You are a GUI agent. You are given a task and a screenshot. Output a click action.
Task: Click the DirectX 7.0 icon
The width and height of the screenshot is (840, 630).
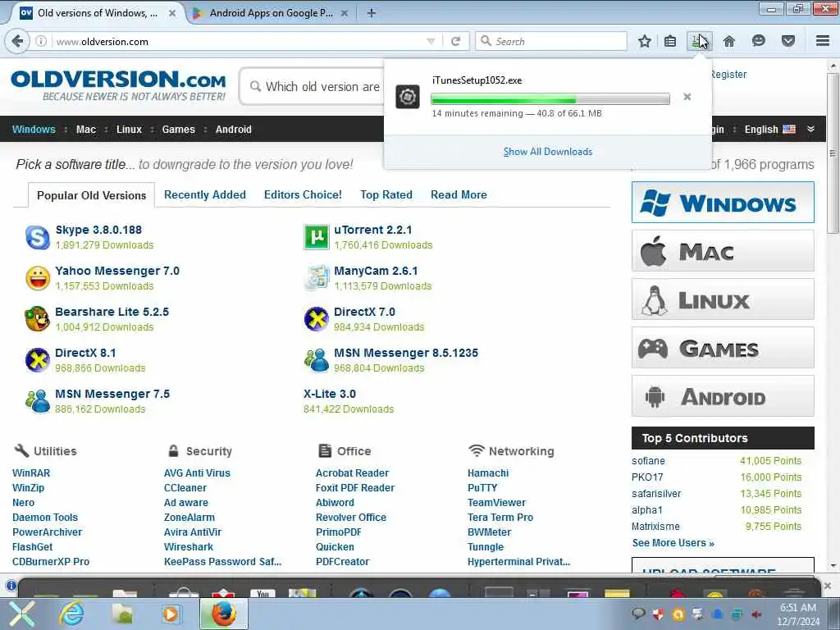tap(316, 319)
